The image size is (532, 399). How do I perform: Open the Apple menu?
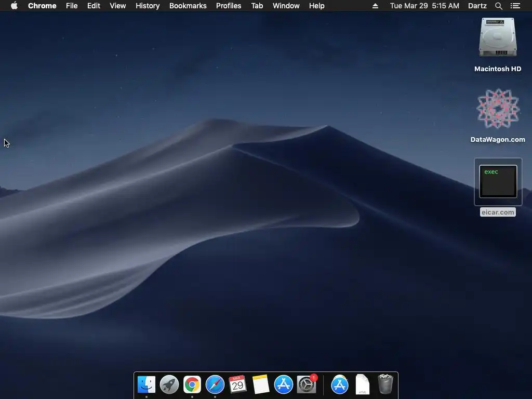[14, 5]
